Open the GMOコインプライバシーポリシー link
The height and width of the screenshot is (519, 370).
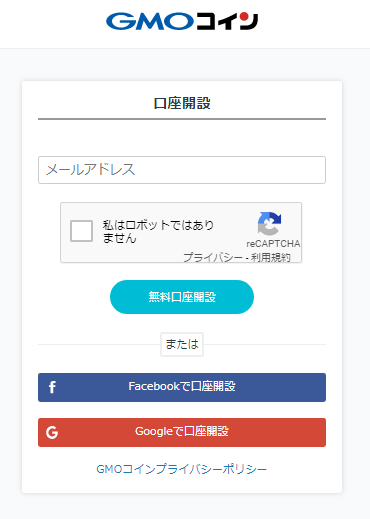182,469
